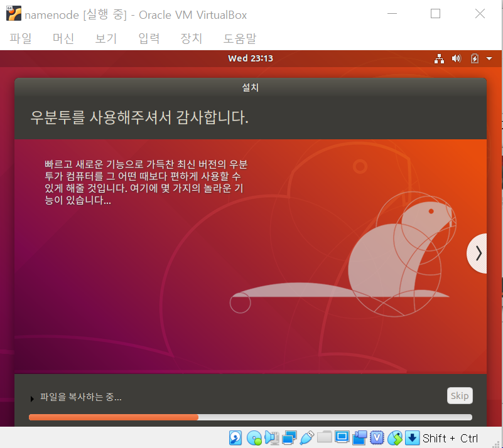Click the mouse integration status icon
503x448 pixels.
pyautogui.click(x=395, y=438)
